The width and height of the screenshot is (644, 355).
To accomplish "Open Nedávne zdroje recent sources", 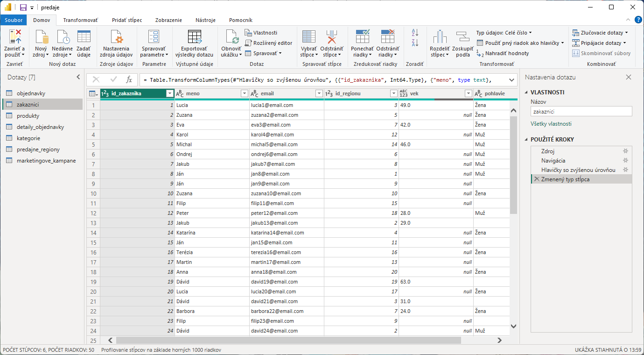I will pyautogui.click(x=62, y=36).
